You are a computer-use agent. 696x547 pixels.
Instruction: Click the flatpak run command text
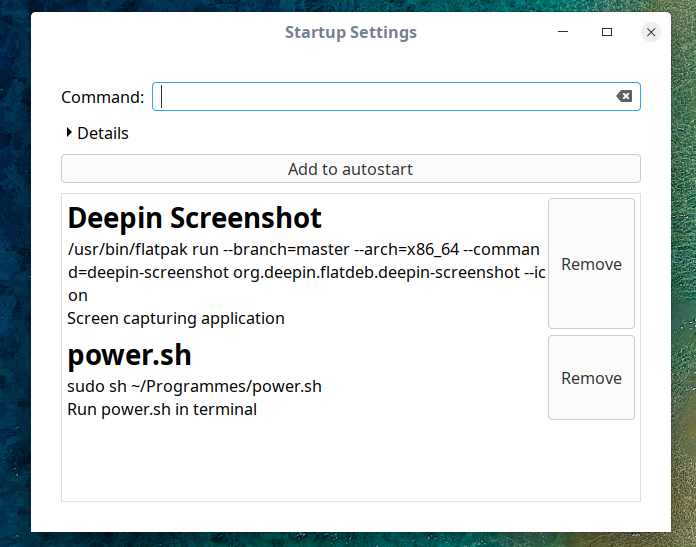point(307,272)
